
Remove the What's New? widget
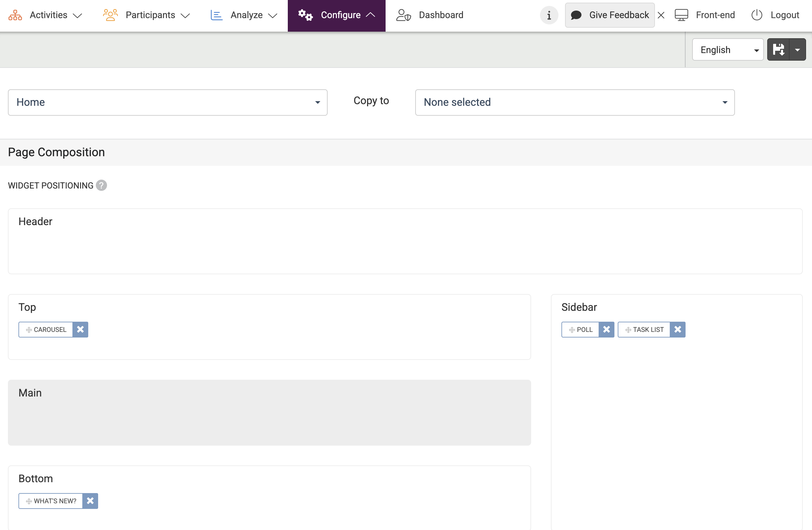[x=90, y=501]
